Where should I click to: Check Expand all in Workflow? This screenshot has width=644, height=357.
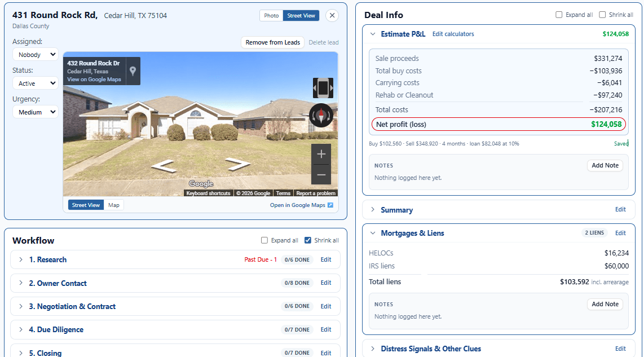pos(264,240)
